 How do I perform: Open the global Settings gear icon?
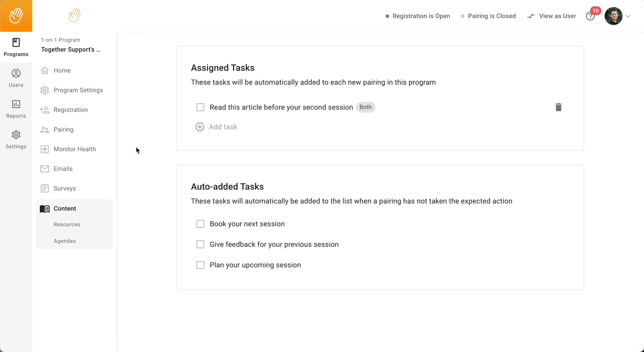point(16,135)
